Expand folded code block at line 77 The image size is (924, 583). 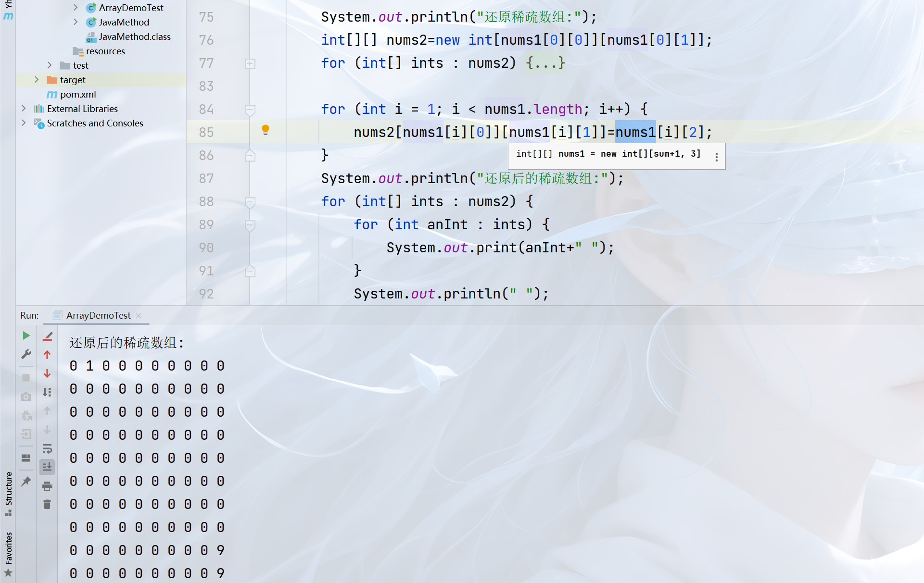click(250, 63)
